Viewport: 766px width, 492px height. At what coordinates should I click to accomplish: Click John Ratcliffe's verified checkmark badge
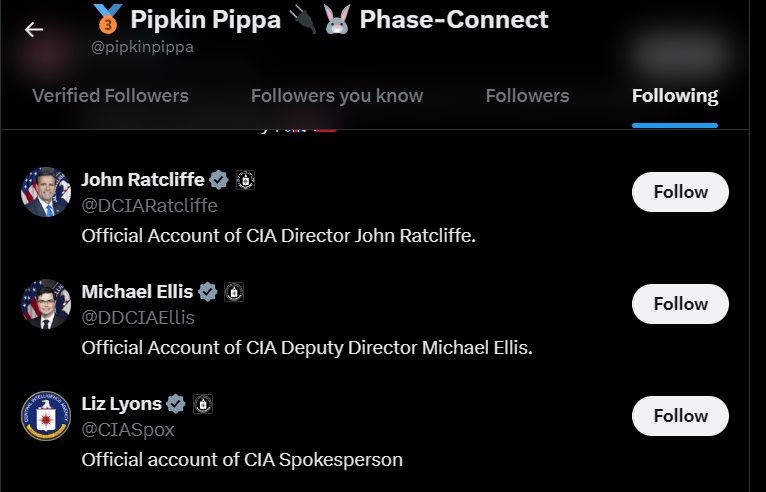click(219, 180)
